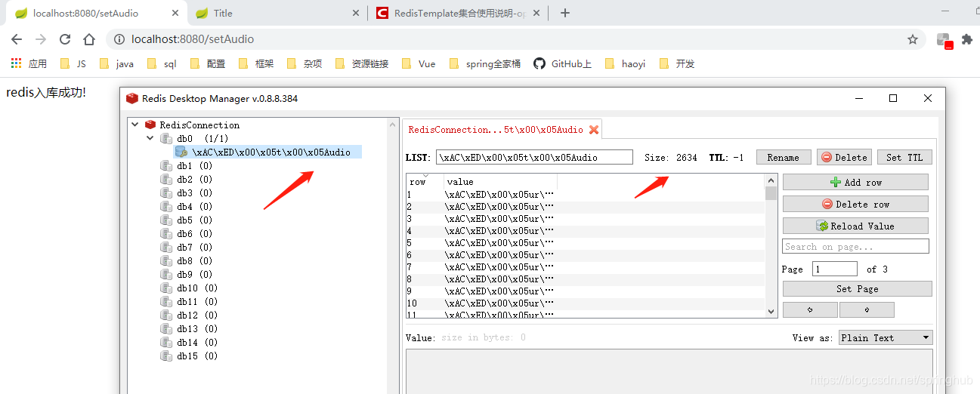Screen dimensions: 980x394
Task: Go back in the browser
Action: coord(17,39)
